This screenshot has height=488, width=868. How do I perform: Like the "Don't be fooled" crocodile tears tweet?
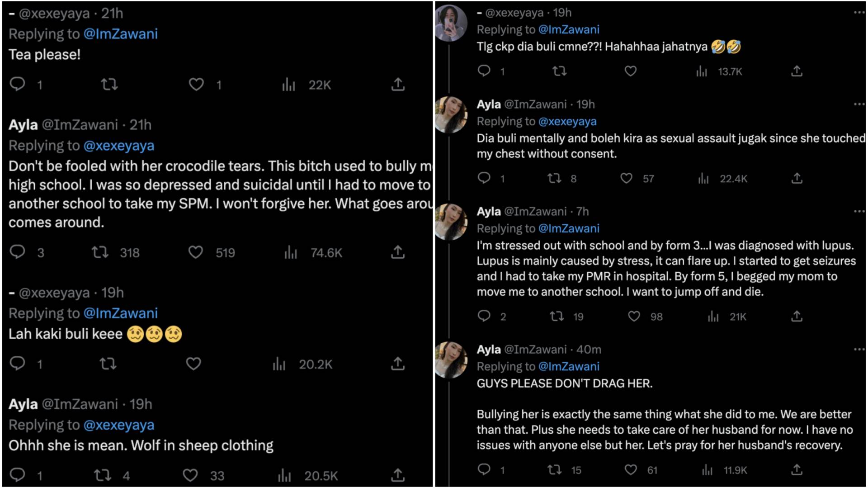tap(196, 252)
